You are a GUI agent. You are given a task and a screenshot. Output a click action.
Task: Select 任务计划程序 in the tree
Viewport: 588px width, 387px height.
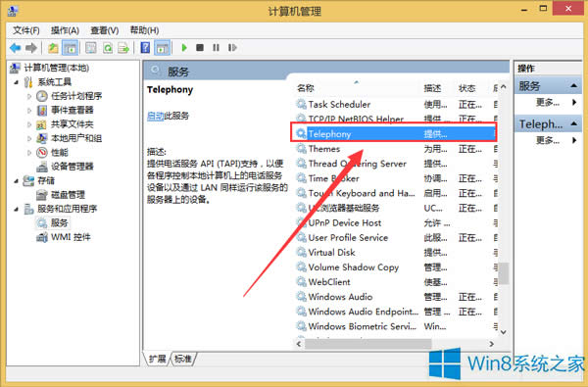(76, 96)
